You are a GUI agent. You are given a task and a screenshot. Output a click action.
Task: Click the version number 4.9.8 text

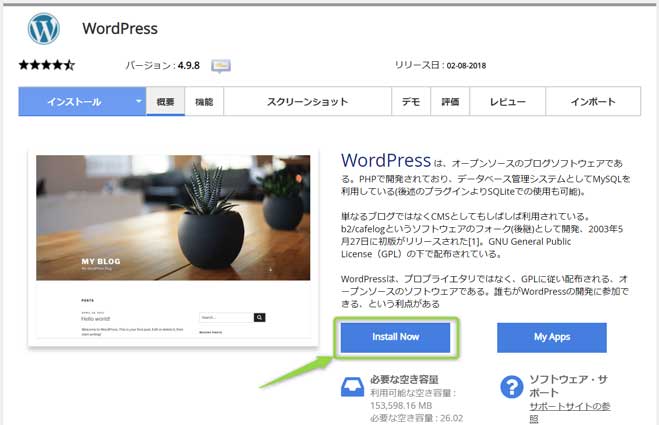(x=189, y=66)
